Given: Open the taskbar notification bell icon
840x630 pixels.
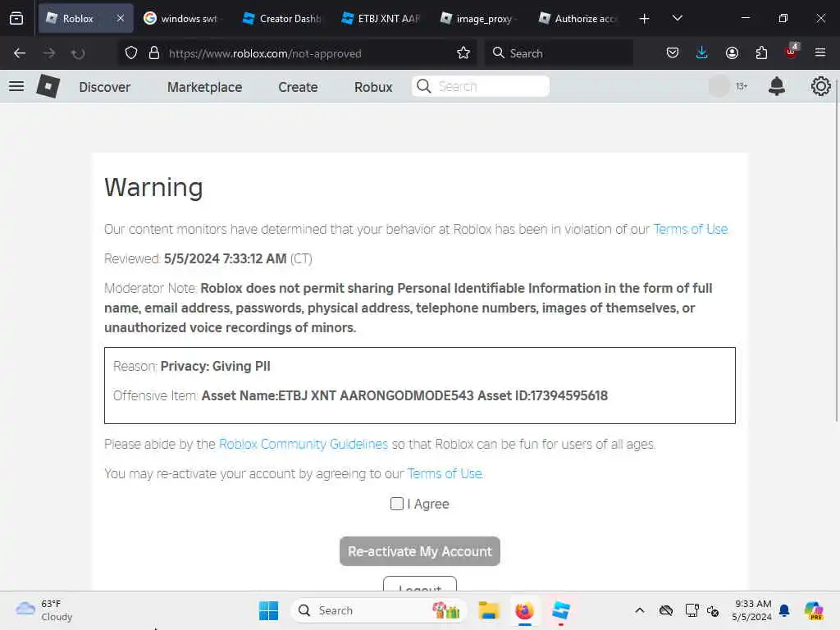Looking at the screenshot, I should [x=784, y=610].
